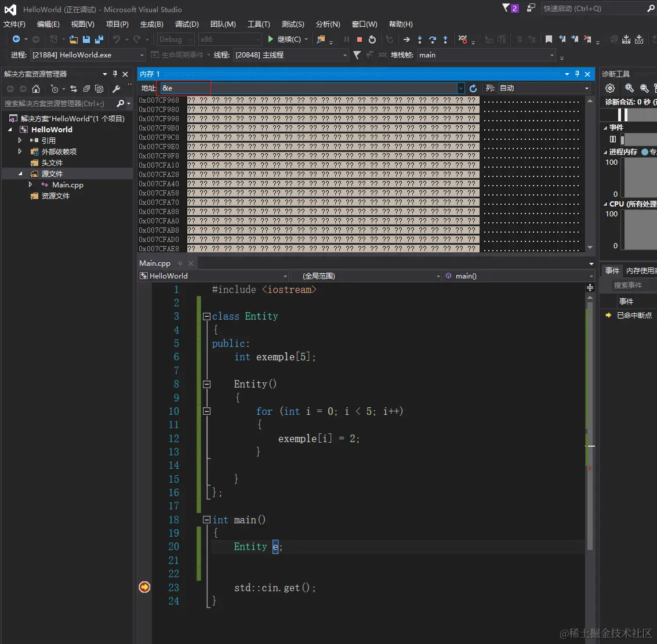The width and height of the screenshot is (657, 644).
Task: Switch to the 内存使用率 tab
Action: (641, 271)
